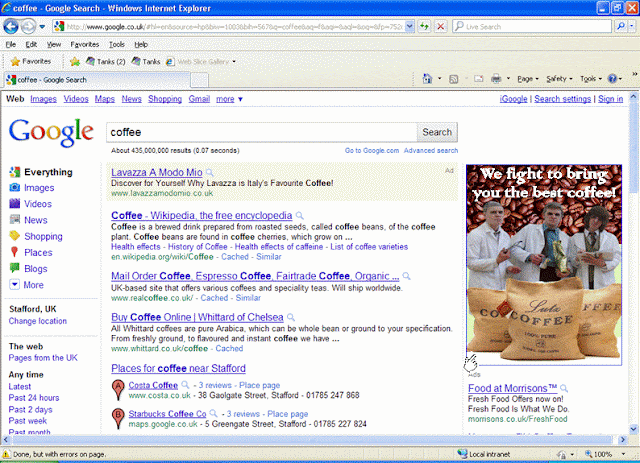
Task: Select Blogs filter in sidebar
Action: tap(28, 269)
